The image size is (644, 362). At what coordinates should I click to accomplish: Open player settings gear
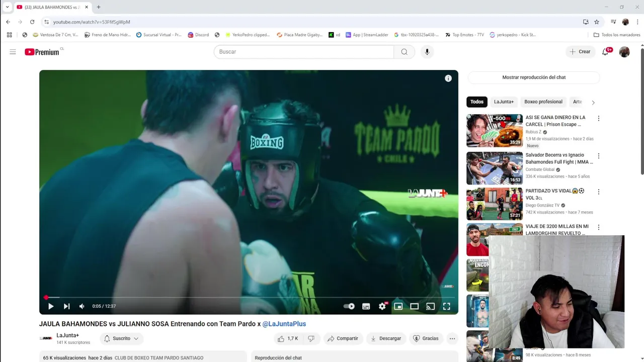(382, 306)
